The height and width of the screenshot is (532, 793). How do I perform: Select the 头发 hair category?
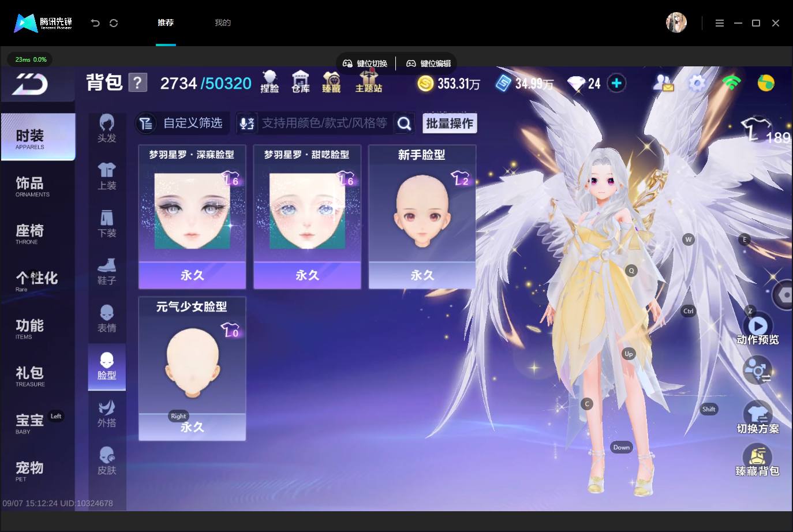107,129
